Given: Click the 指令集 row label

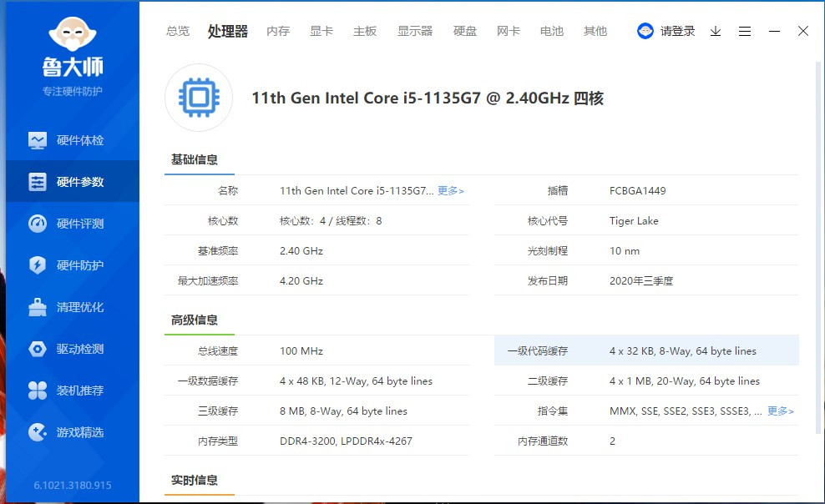Looking at the screenshot, I should click(553, 411).
